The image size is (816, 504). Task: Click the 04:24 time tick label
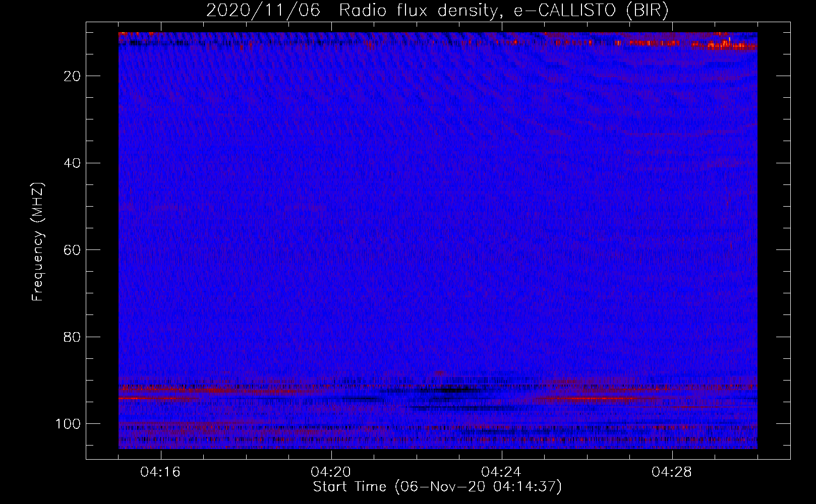click(x=501, y=472)
